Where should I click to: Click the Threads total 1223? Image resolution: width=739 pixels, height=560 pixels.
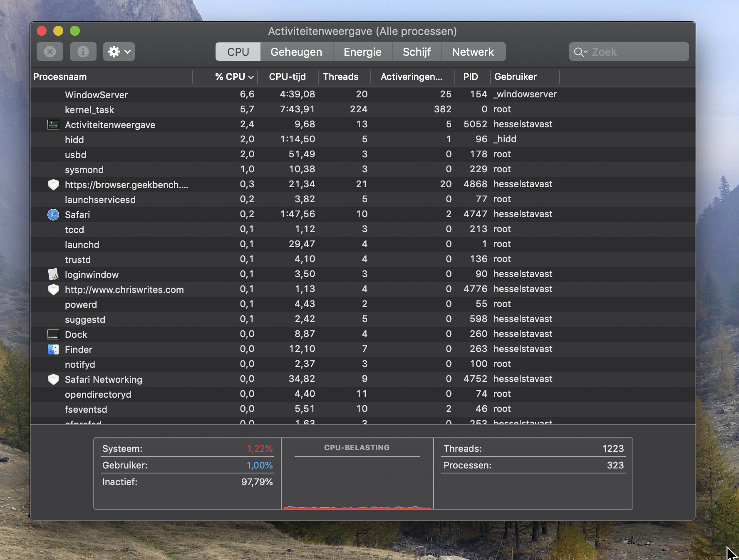point(613,448)
